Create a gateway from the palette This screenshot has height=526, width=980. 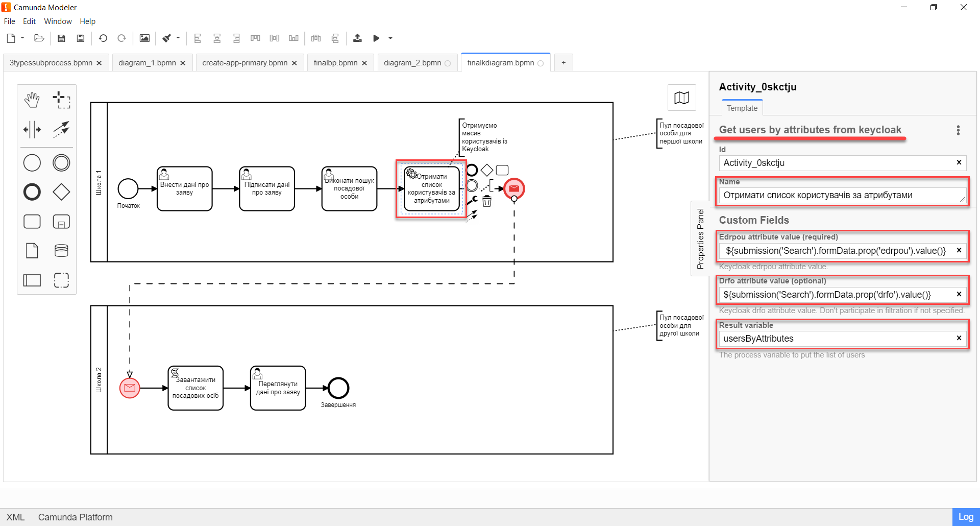(x=61, y=192)
